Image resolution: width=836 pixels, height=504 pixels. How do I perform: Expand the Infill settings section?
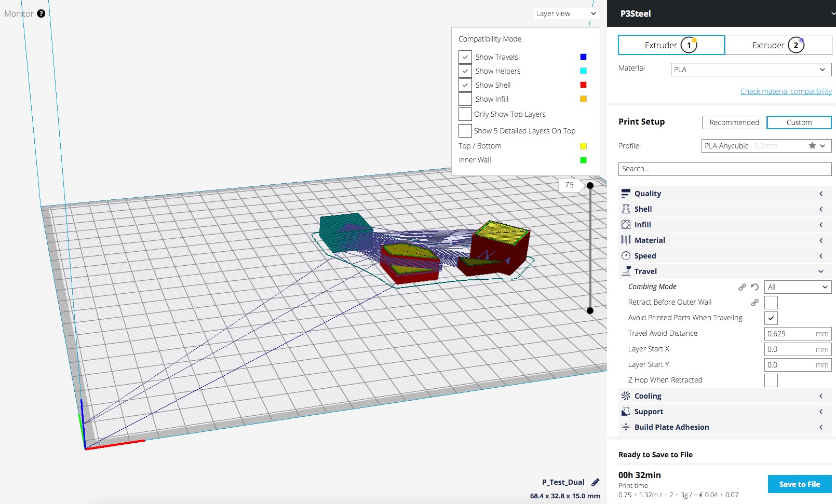(725, 224)
